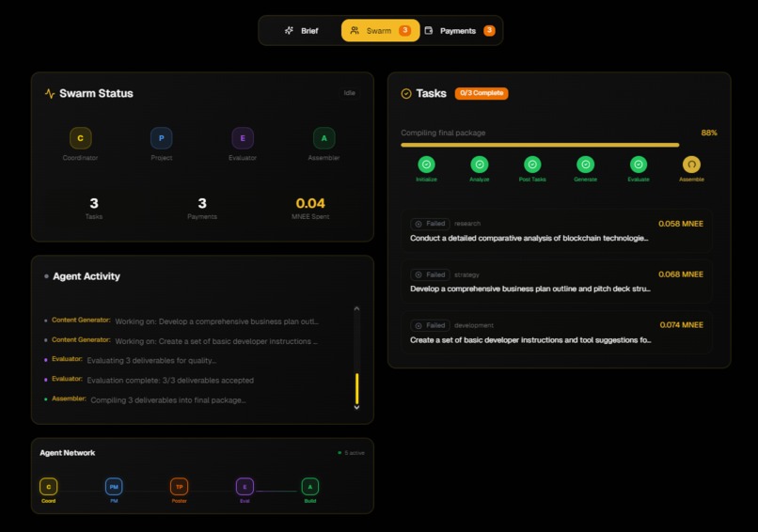758x532 pixels.
Task: Click the people icon on Swarm tab
Action: point(355,30)
